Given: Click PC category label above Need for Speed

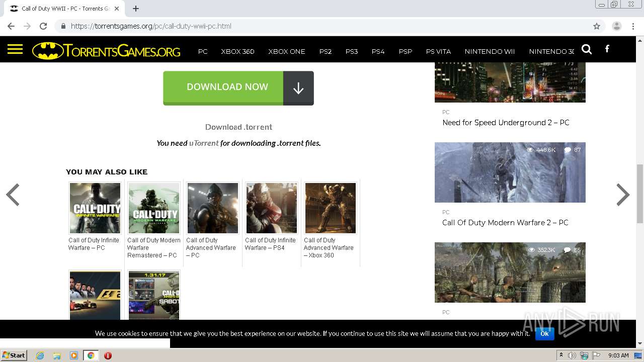Looking at the screenshot, I should [446, 112].
